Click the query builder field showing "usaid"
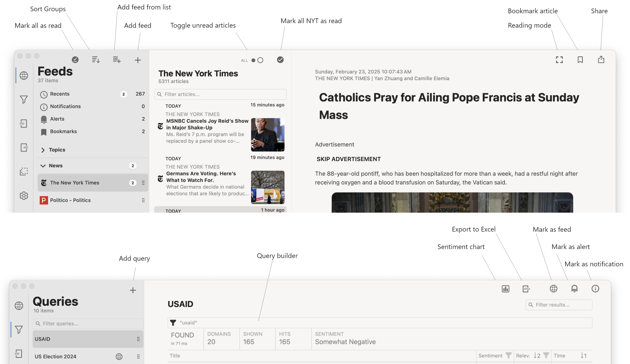The image size is (630, 364). 380,323
